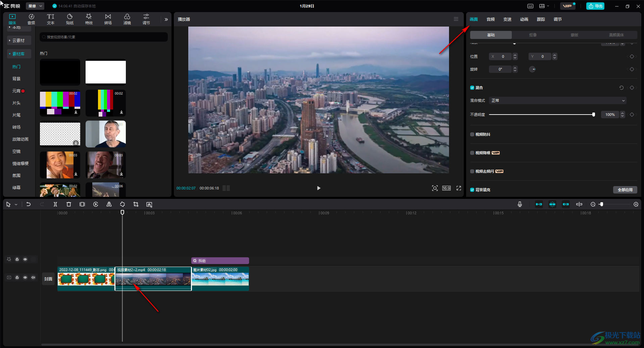This screenshot has width=644, height=348.
Task: Select the 蒙版 mask sub-tab
Action: (575, 35)
